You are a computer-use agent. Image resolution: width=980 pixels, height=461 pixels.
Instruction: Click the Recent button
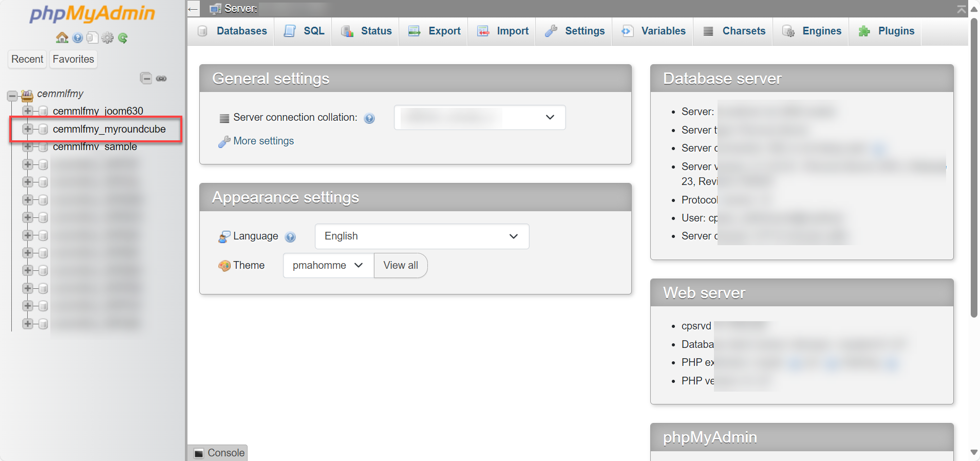27,59
